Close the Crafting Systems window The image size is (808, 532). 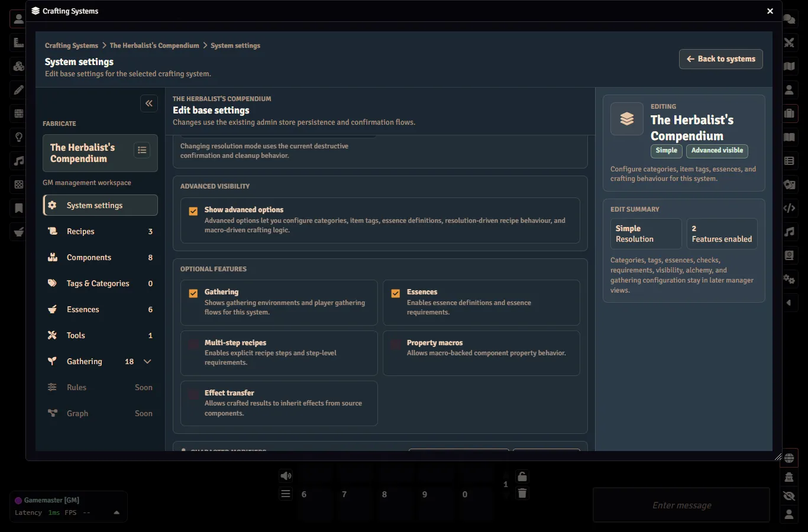(x=770, y=11)
